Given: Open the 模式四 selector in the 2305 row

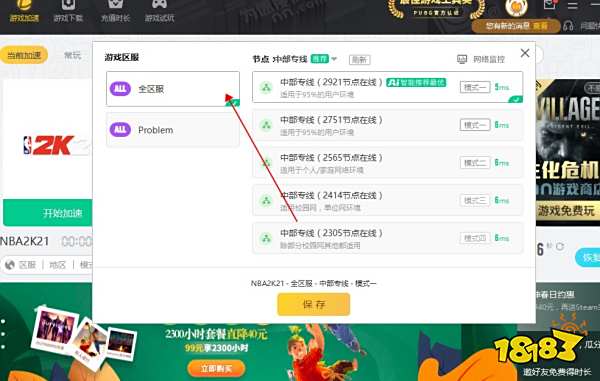Looking at the screenshot, I should 475,238.
